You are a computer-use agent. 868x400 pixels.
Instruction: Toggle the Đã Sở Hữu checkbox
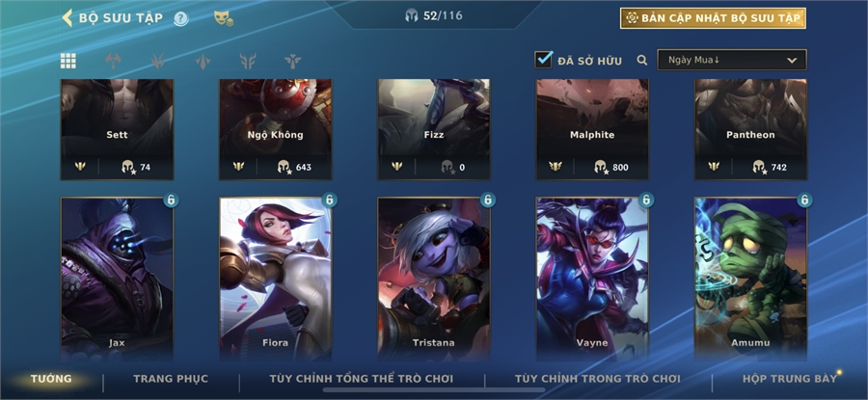point(544,60)
